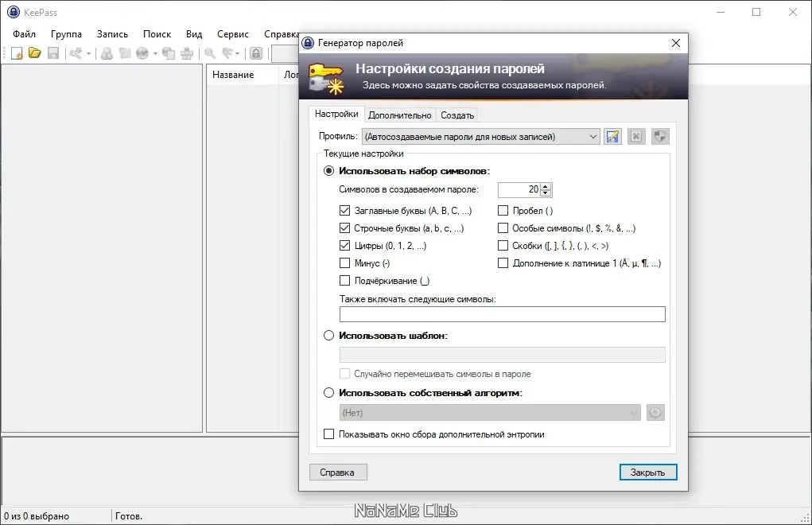Image resolution: width=812 pixels, height=525 pixels.
Task: Click the Copy password toolbar icon
Action: click(124, 52)
